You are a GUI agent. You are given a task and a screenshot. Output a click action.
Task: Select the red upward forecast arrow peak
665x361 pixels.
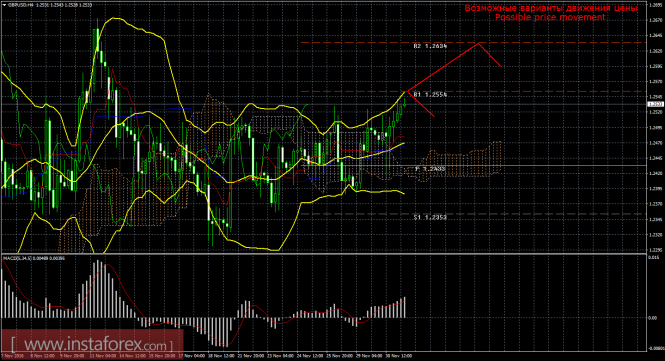[479, 43]
